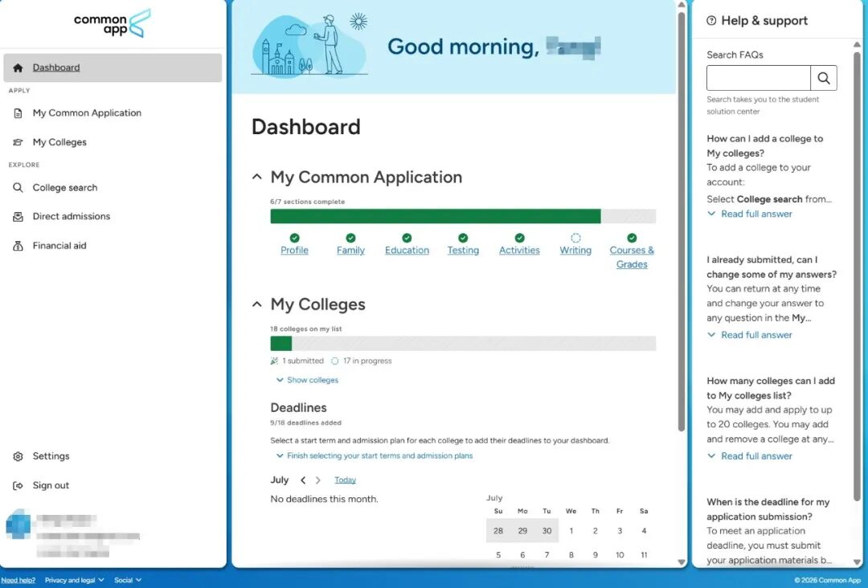
Task: Collapse the My Common Application section
Action: [x=257, y=177]
